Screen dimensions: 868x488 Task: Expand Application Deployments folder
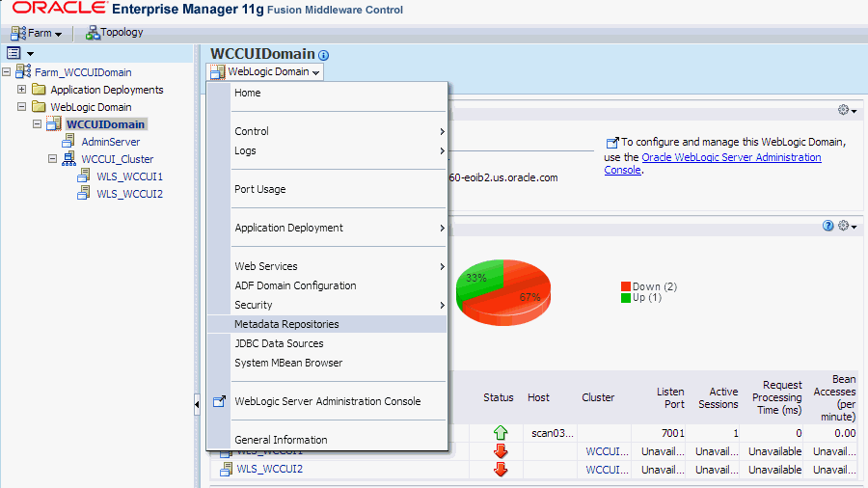21,89
